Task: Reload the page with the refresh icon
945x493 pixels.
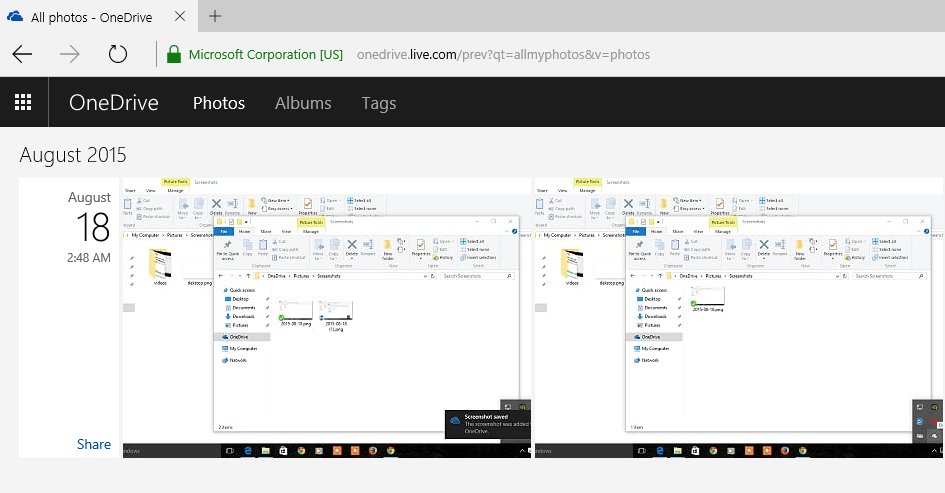Action: [118, 54]
